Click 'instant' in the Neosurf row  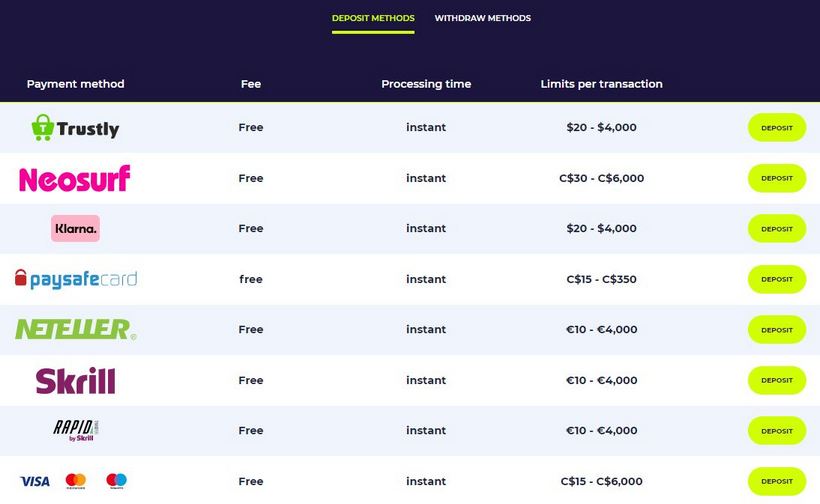[426, 178]
